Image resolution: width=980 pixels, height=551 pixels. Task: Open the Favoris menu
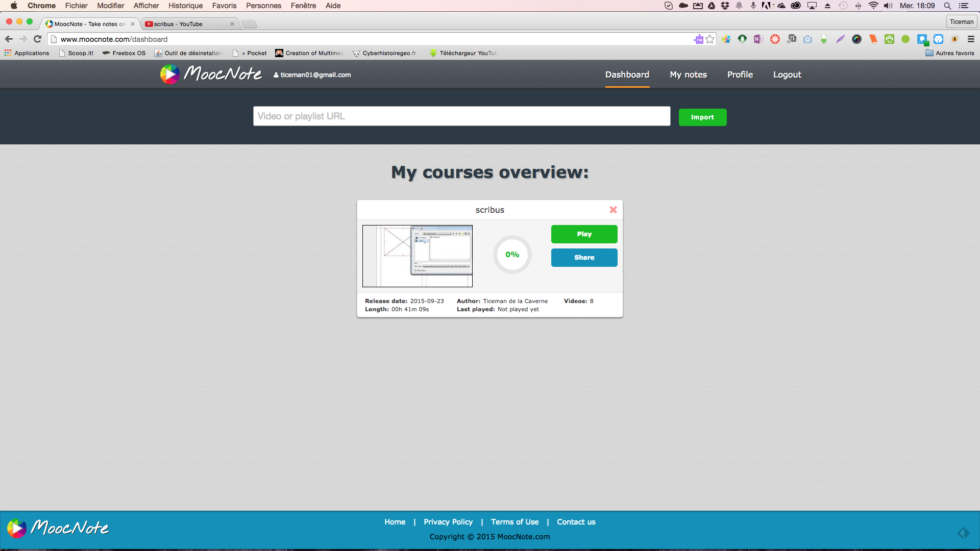click(x=224, y=6)
